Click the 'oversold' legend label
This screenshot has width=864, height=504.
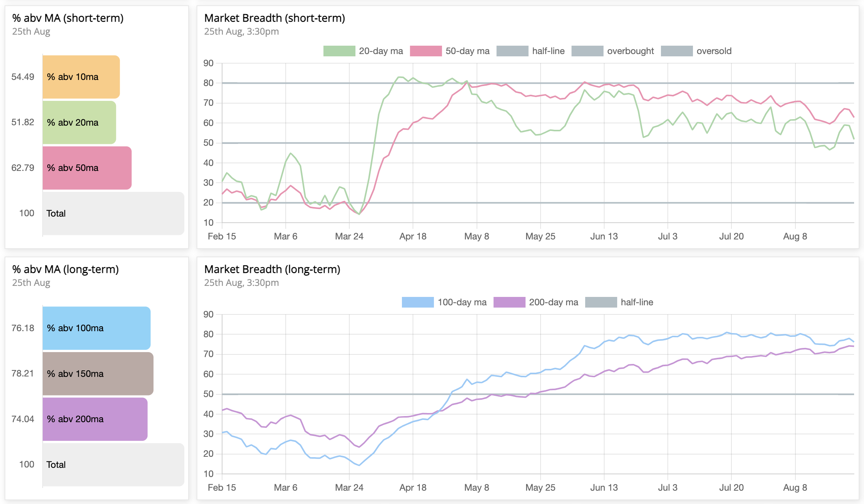714,51
